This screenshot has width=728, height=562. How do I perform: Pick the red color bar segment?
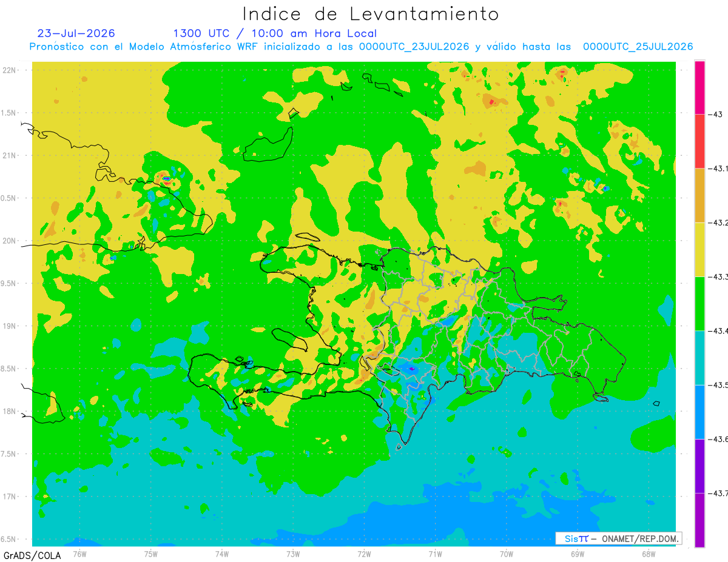click(x=699, y=141)
